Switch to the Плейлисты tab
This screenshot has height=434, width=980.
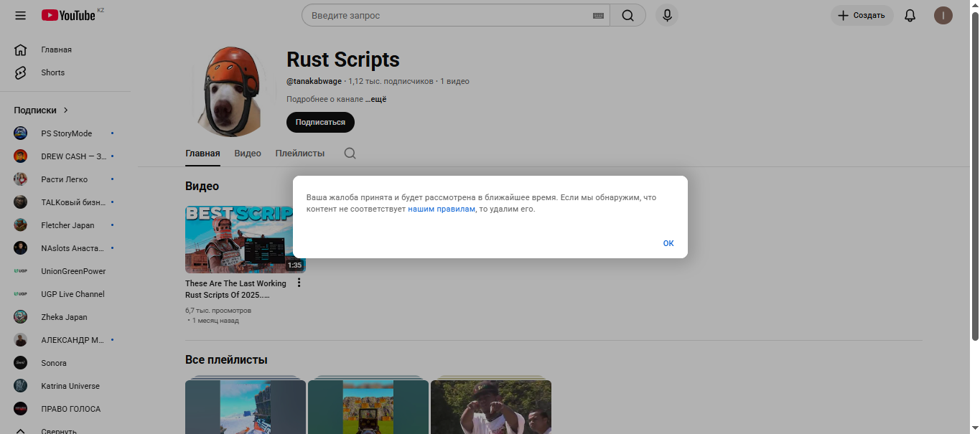click(299, 154)
